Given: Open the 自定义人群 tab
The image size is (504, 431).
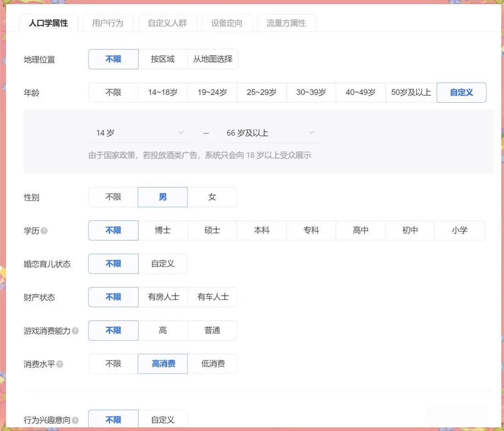Looking at the screenshot, I should coord(167,23).
